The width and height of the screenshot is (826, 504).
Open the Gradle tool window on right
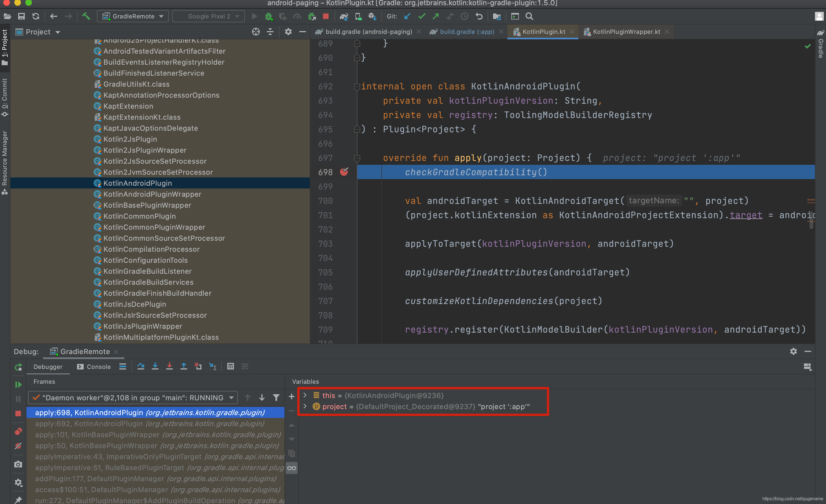(x=820, y=44)
